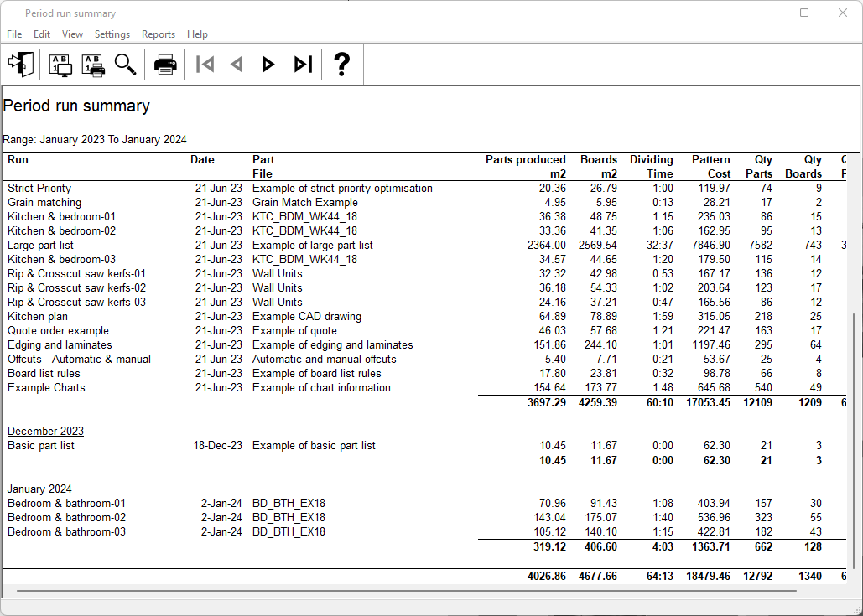Click the Kitchen plan run
Viewport: 863px width, 616px height.
tap(38, 317)
